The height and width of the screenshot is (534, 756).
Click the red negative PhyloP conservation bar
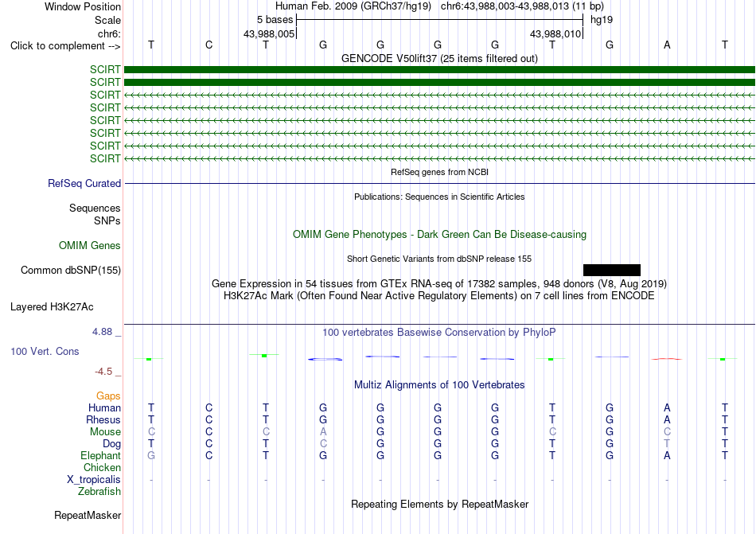[667, 359]
